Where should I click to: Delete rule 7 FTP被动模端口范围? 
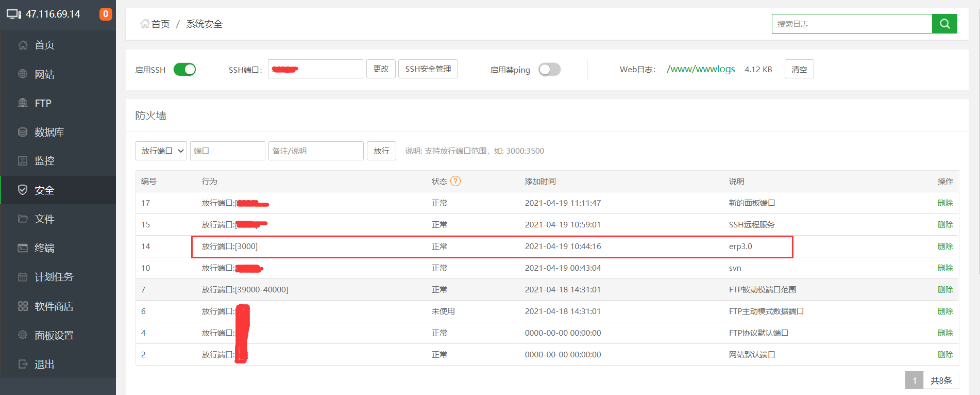click(945, 289)
